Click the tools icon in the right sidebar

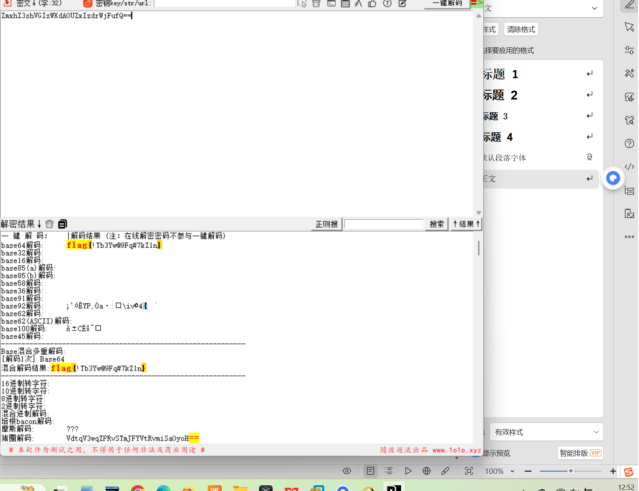[x=629, y=73]
